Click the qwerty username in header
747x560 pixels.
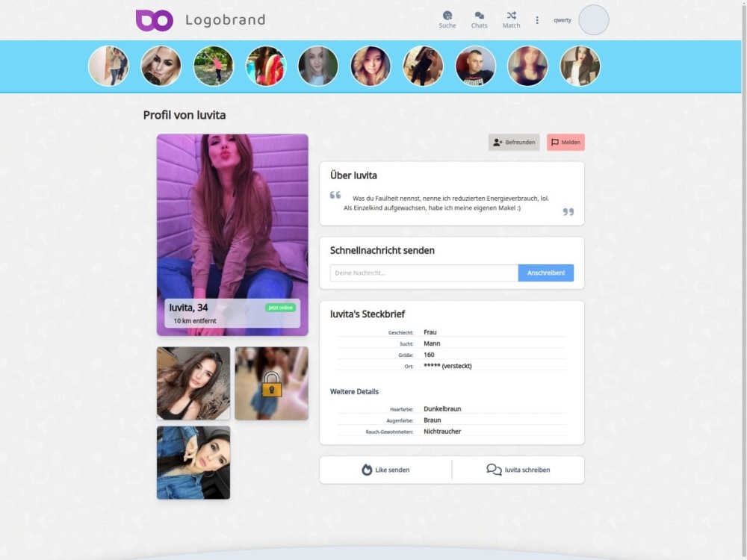(x=562, y=20)
